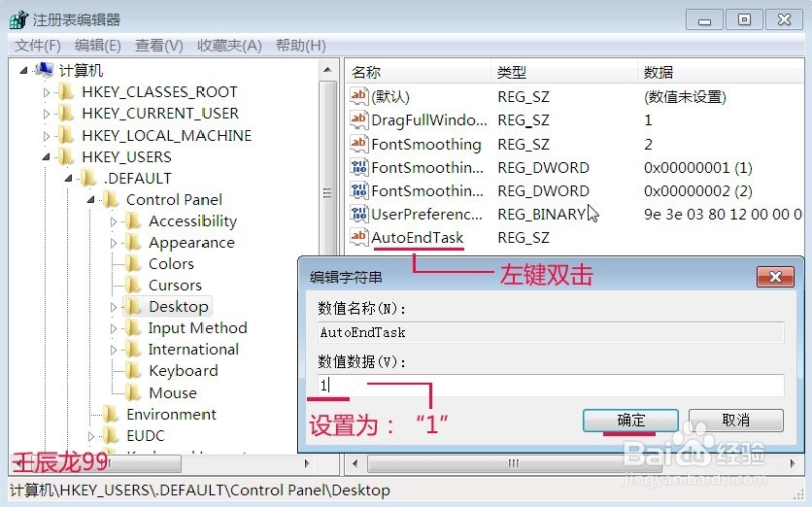812x507 pixels.
Task: Expand the EUDC tree node
Action: click(91, 436)
